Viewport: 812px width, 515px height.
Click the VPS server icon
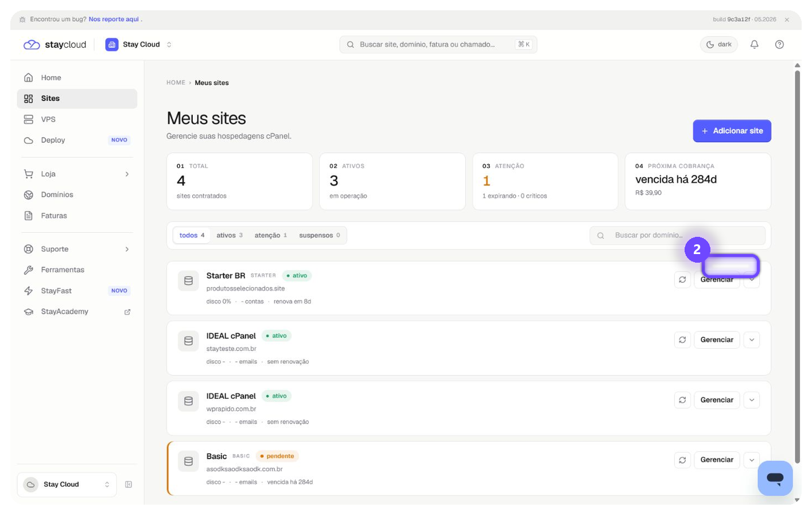click(28, 119)
